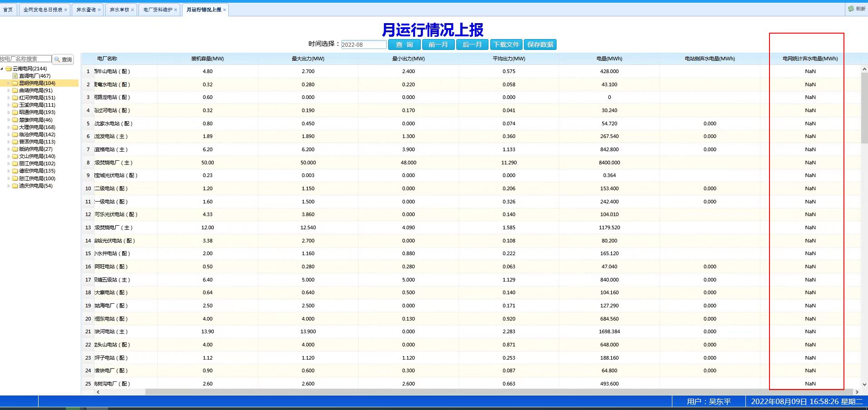Go to previous month with 前一月

tap(438, 44)
